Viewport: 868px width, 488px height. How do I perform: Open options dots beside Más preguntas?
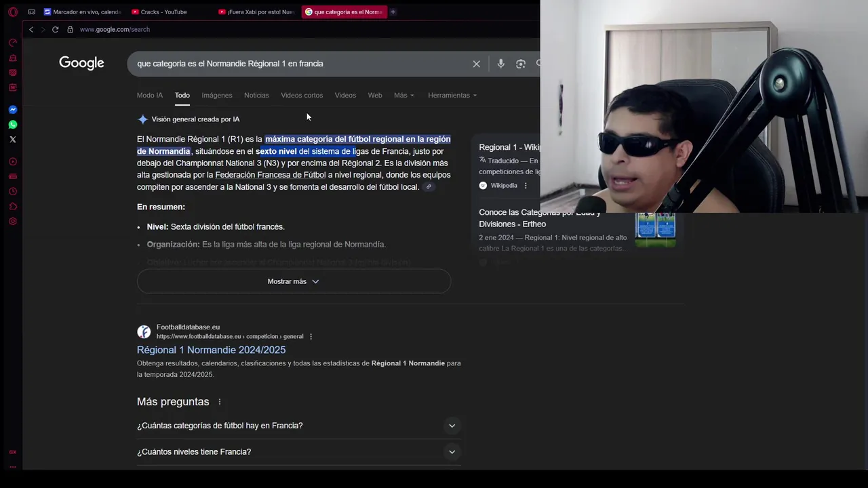[219, 402]
